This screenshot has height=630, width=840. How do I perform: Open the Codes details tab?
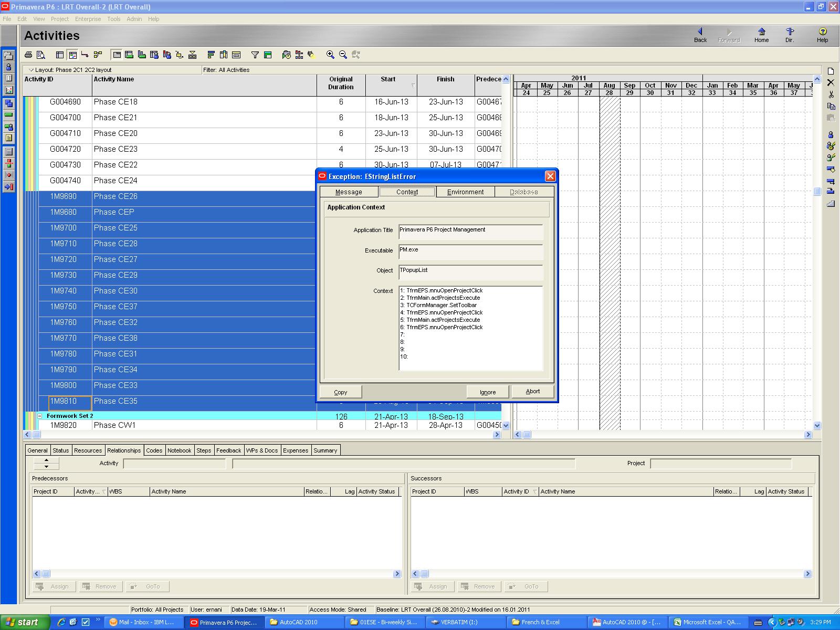pyautogui.click(x=154, y=450)
